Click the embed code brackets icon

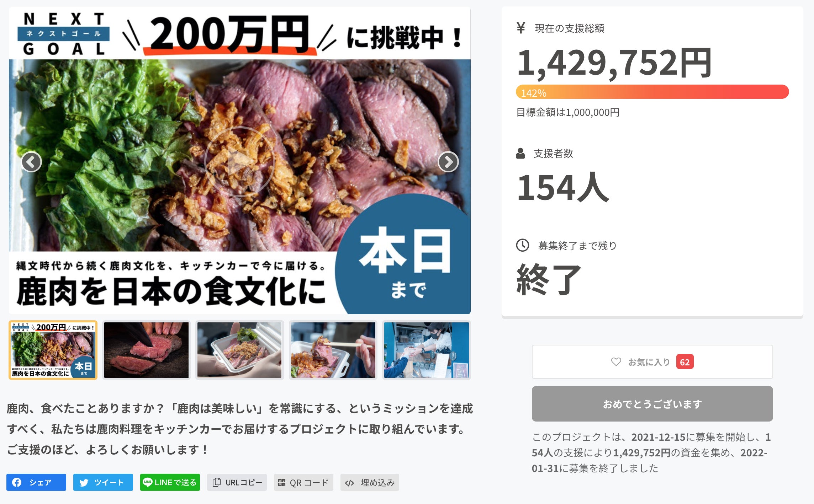[349, 483]
